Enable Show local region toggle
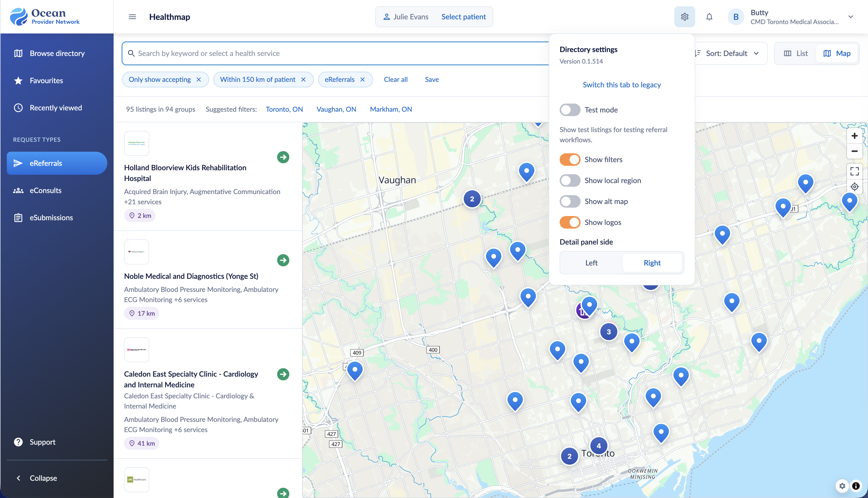 click(x=570, y=180)
